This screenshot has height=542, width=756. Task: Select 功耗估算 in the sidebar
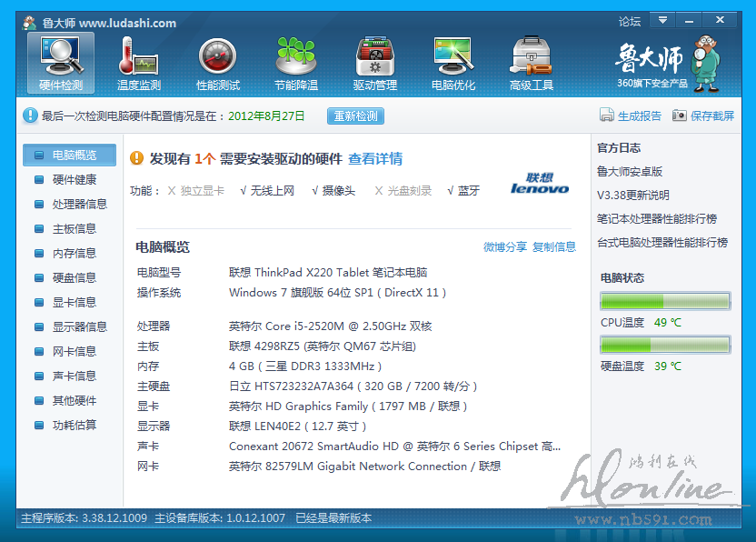click(69, 426)
